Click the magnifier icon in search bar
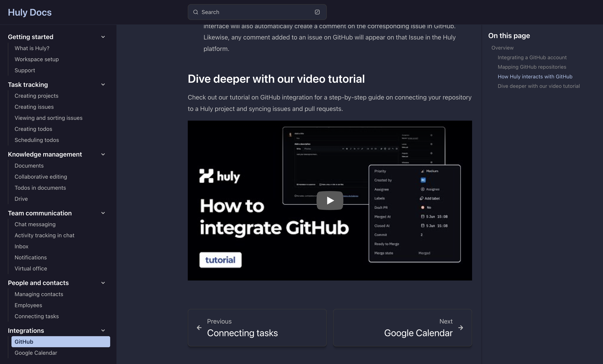 pos(195,12)
